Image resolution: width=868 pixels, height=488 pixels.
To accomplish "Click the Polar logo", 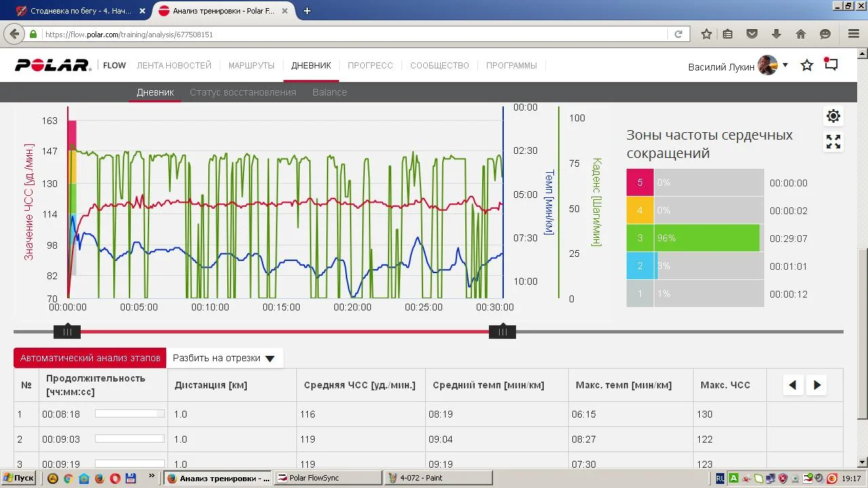I will tap(53, 66).
